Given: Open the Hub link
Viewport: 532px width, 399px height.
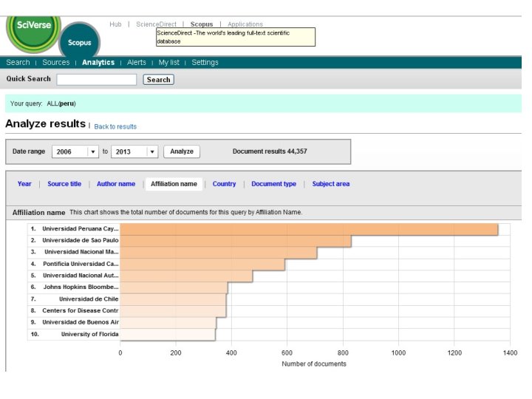Looking at the screenshot, I should click(115, 24).
